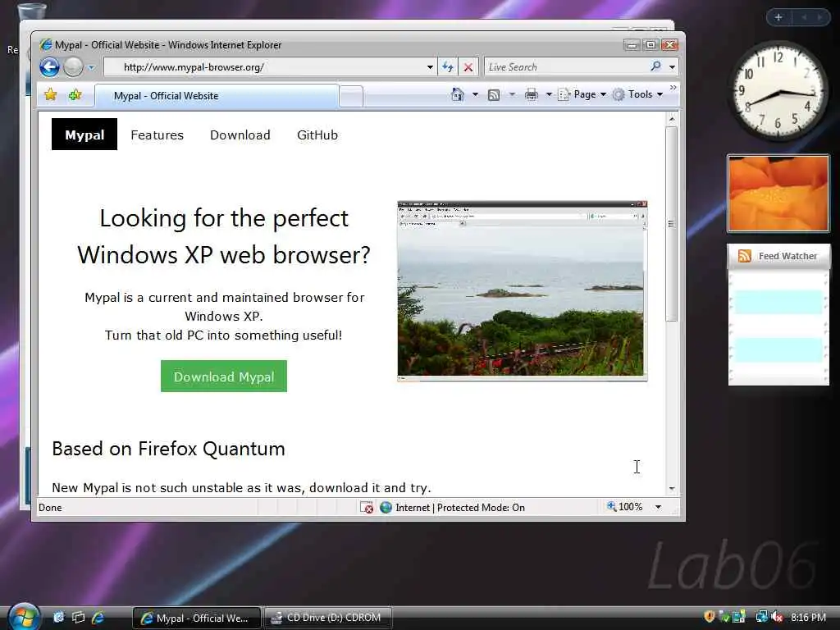Open the Page menu

[582, 94]
